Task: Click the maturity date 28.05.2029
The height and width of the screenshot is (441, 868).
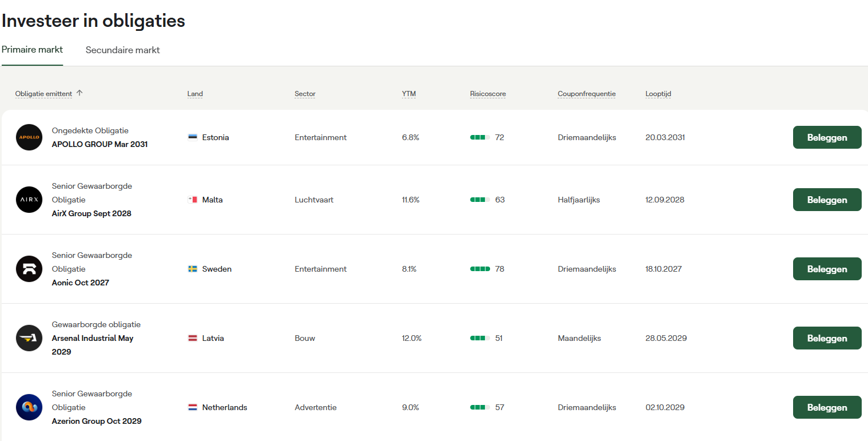Action: (666, 338)
